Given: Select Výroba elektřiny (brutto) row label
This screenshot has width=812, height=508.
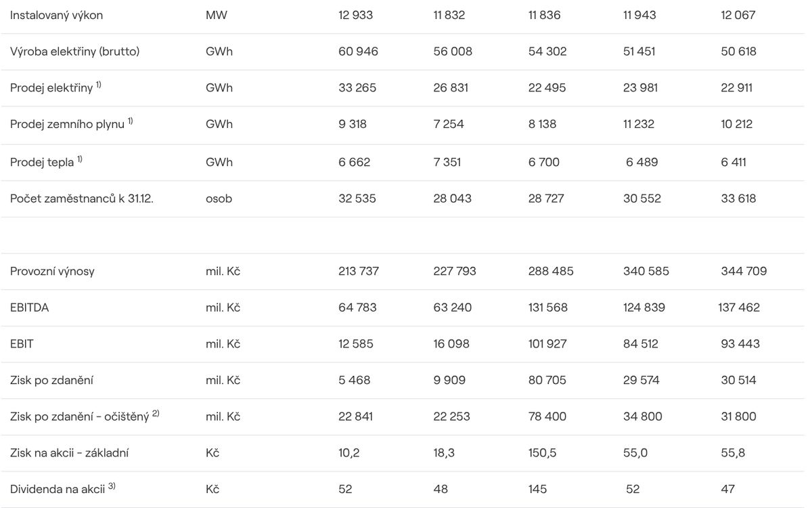Looking at the screenshot, I should (x=75, y=51).
